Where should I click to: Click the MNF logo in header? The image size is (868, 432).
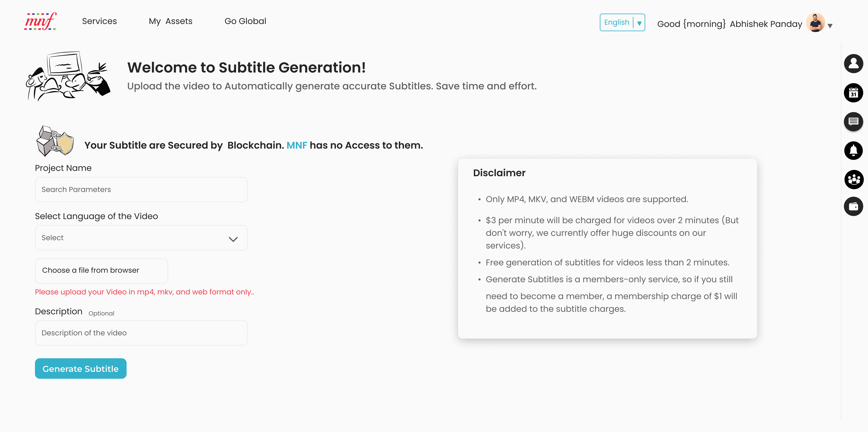pos(40,22)
